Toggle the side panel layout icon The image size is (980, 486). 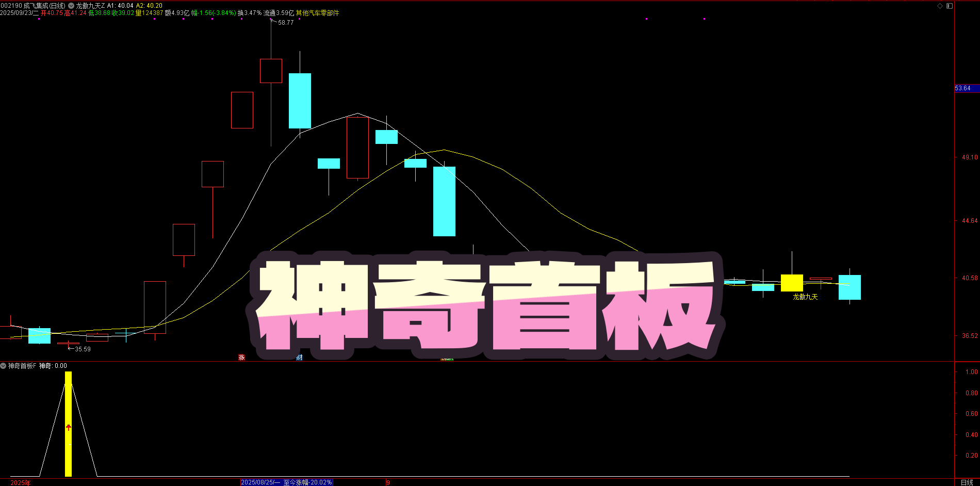click(950, 6)
